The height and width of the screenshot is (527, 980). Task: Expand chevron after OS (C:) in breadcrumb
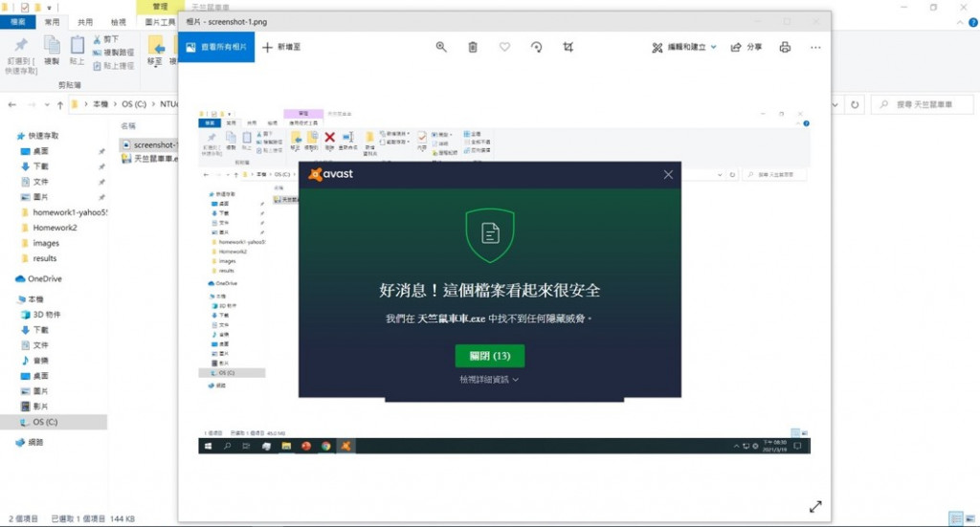point(153,104)
